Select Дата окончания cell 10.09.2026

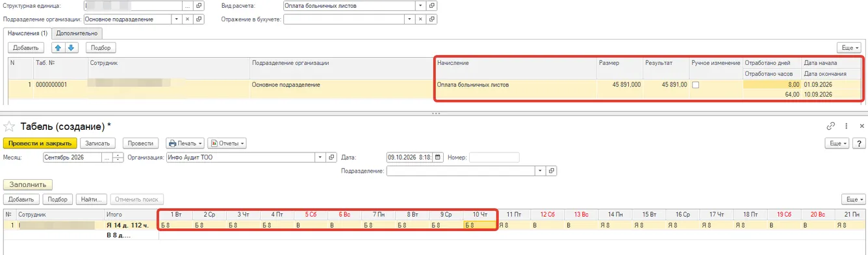[832, 95]
